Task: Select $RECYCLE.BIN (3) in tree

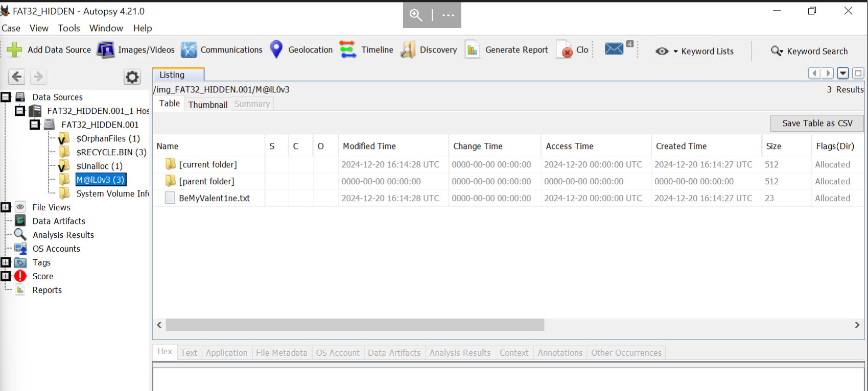Action: click(111, 152)
